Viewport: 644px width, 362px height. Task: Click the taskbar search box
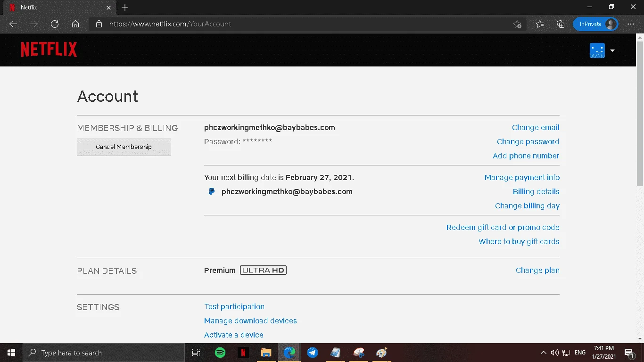(x=104, y=353)
